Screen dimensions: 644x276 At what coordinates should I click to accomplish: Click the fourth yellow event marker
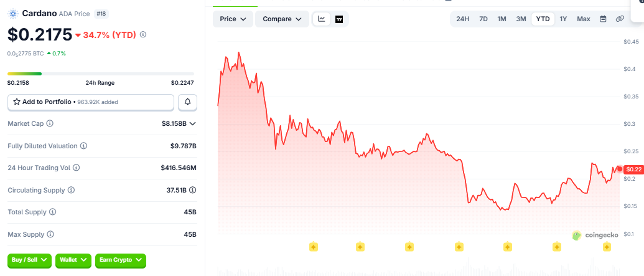pyautogui.click(x=459, y=247)
